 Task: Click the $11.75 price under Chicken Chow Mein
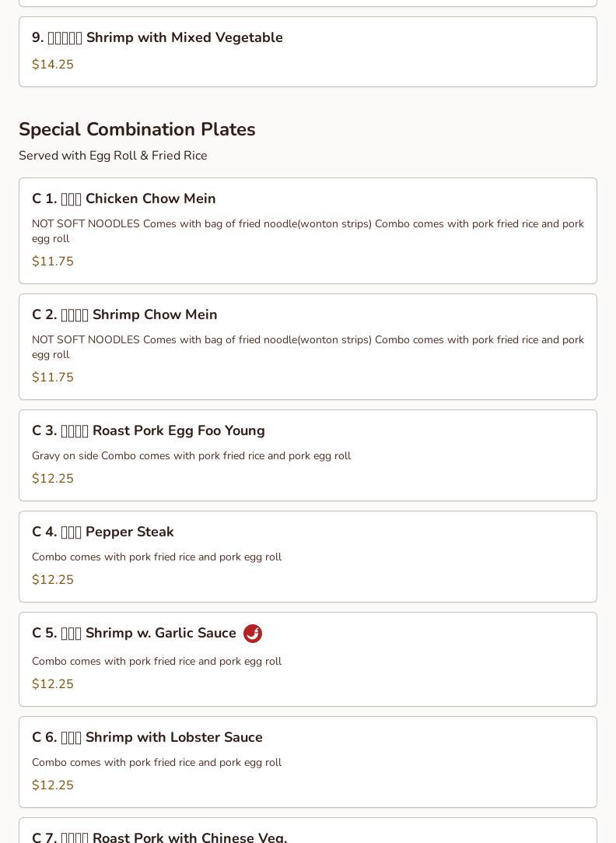(x=53, y=262)
